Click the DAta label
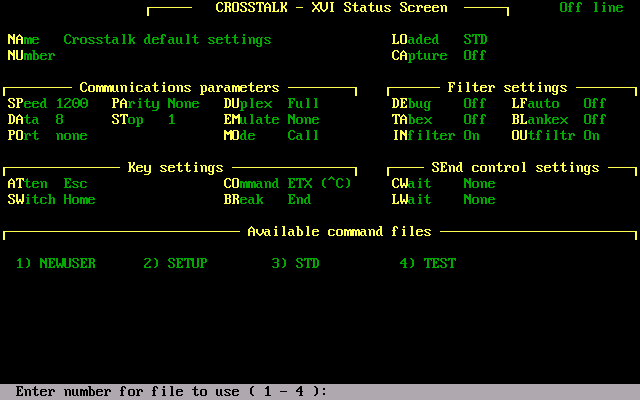The height and width of the screenshot is (400, 640). [x=24, y=120]
